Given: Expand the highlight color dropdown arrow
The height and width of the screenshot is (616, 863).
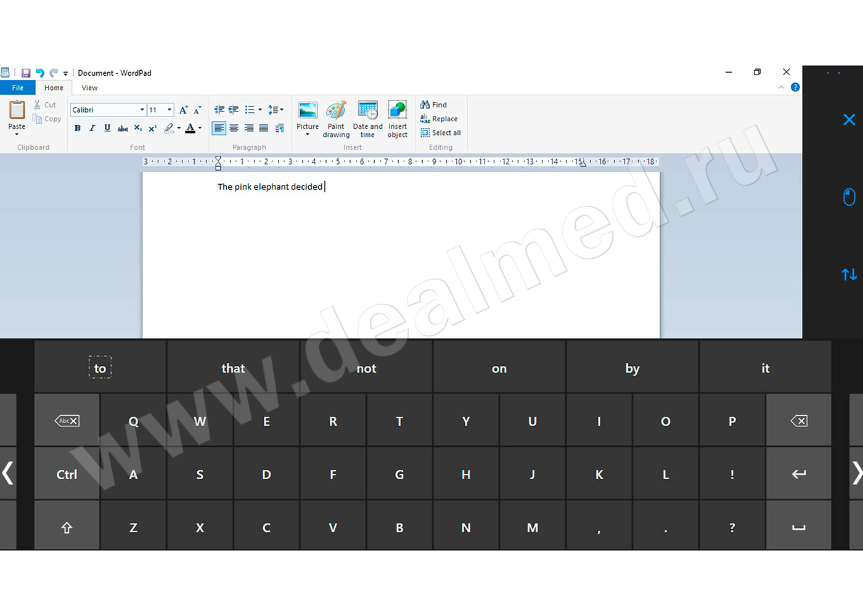Looking at the screenshot, I should 179,128.
